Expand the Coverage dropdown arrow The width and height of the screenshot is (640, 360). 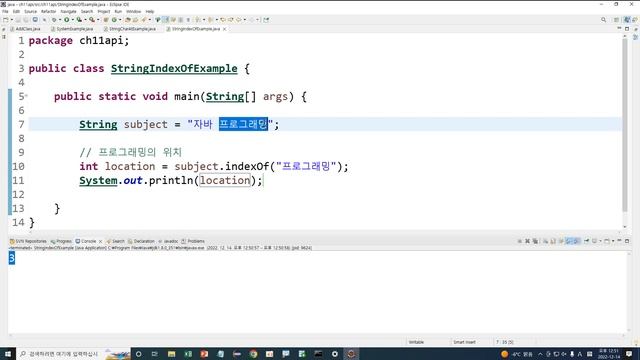pos(85,20)
